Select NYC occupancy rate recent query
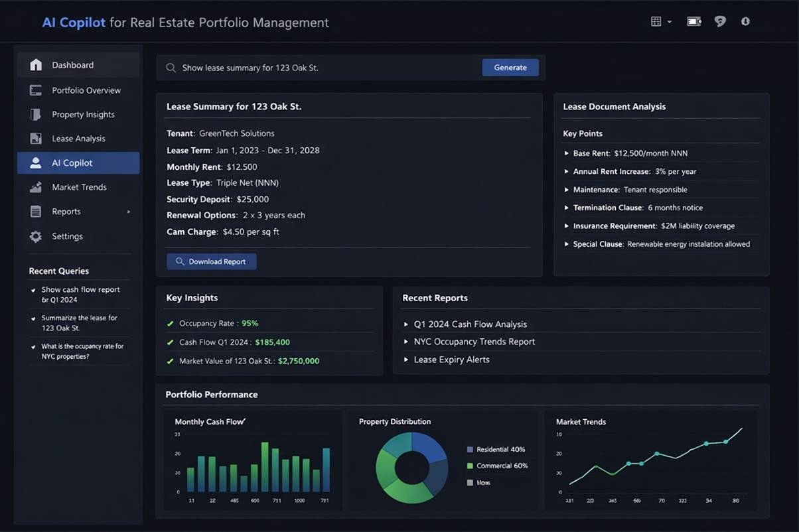 (82, 351)
